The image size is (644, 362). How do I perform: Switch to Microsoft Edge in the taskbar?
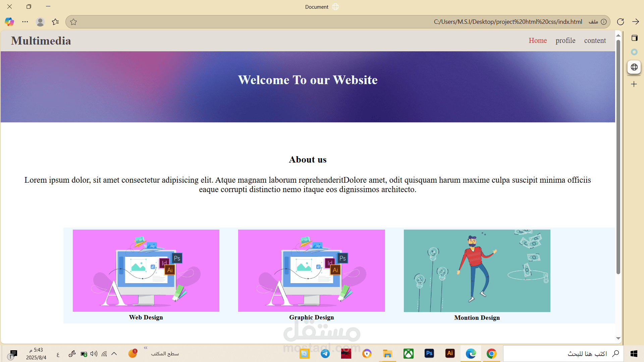(471, 354)
